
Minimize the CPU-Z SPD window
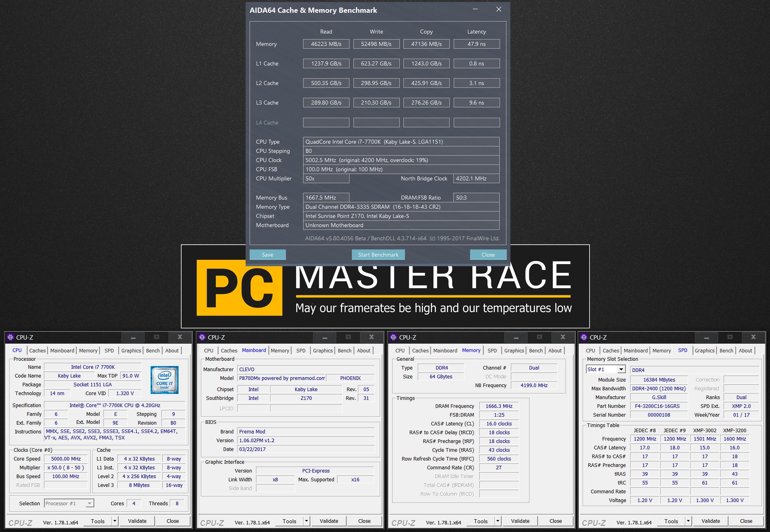(x=706, y=338)
